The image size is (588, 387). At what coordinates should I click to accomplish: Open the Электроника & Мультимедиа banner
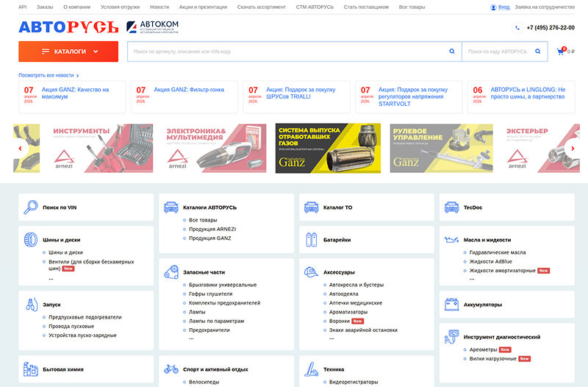(215, 149)
